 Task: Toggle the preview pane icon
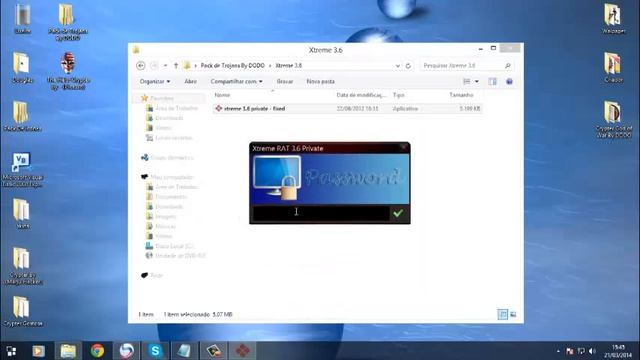pyautogui.click(x=493, y=82)
